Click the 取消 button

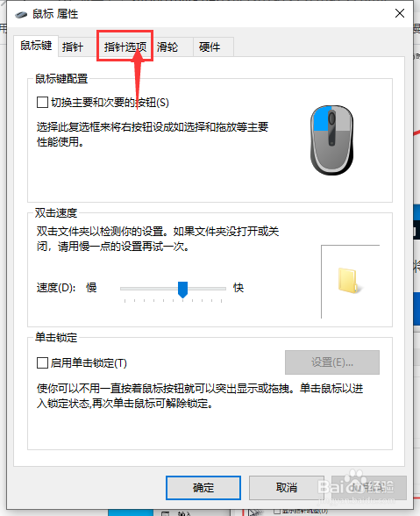(287, 487)
